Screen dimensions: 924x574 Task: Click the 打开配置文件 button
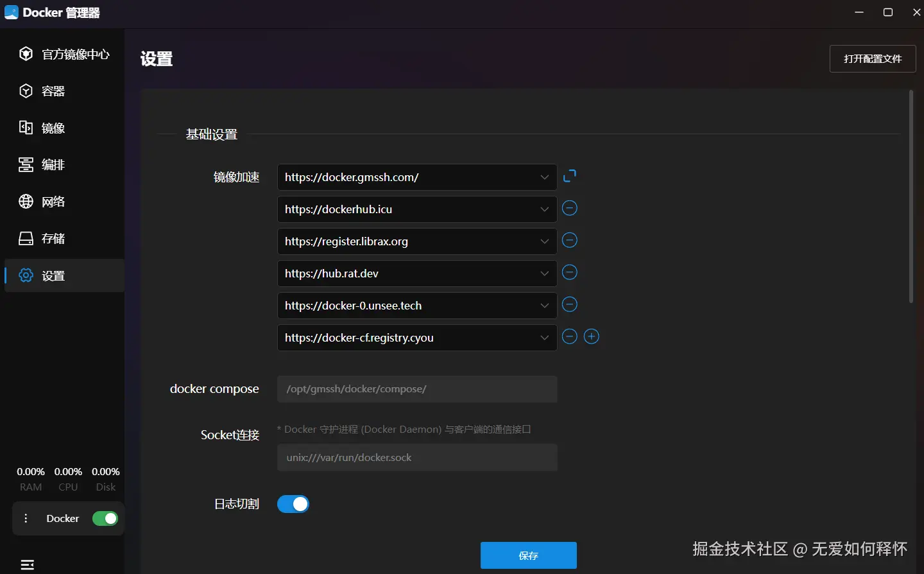[x=873, y=58]
